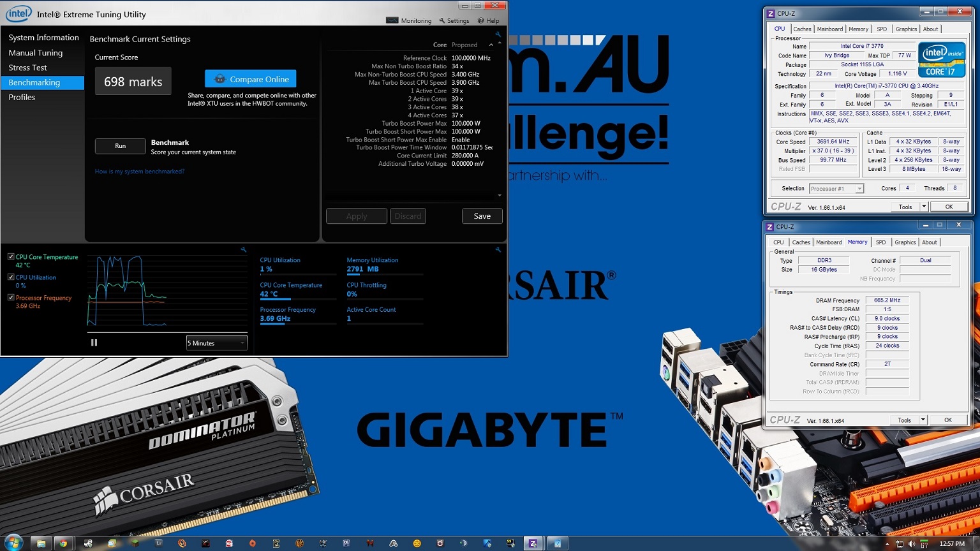Select Stress Test in the XTU sidebar

click(x=27, y=68)
